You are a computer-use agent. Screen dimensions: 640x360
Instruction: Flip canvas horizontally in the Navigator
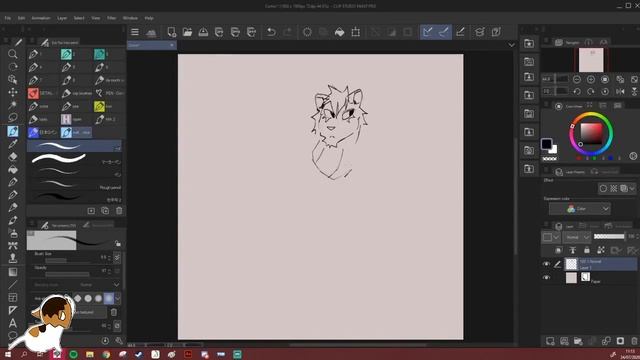click(x=620, y=91)
